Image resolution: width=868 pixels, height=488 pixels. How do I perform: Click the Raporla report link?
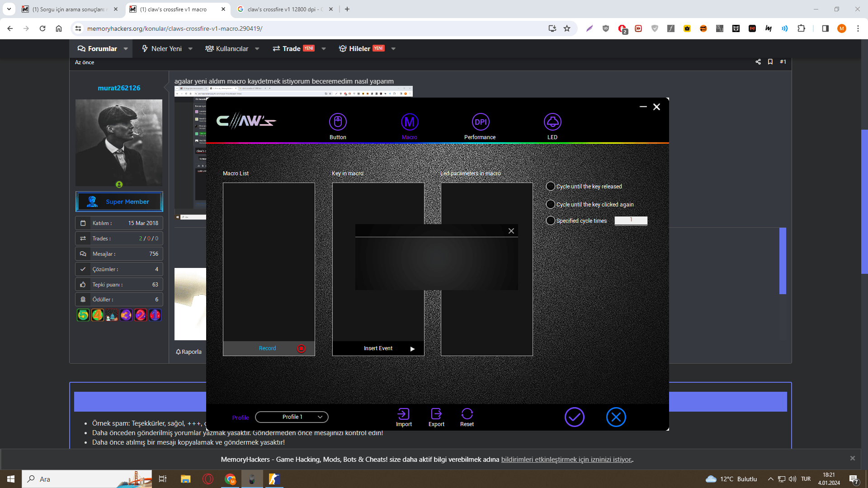[189, 352]
